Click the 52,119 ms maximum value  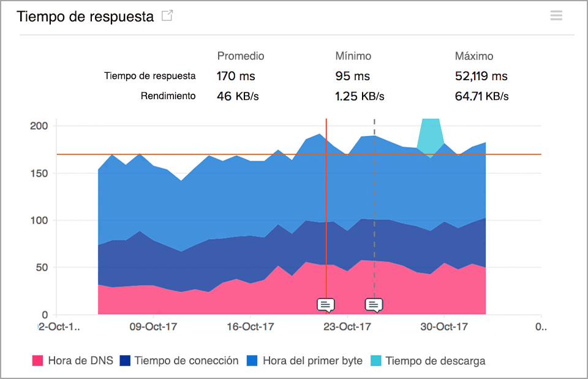point(481,76)
